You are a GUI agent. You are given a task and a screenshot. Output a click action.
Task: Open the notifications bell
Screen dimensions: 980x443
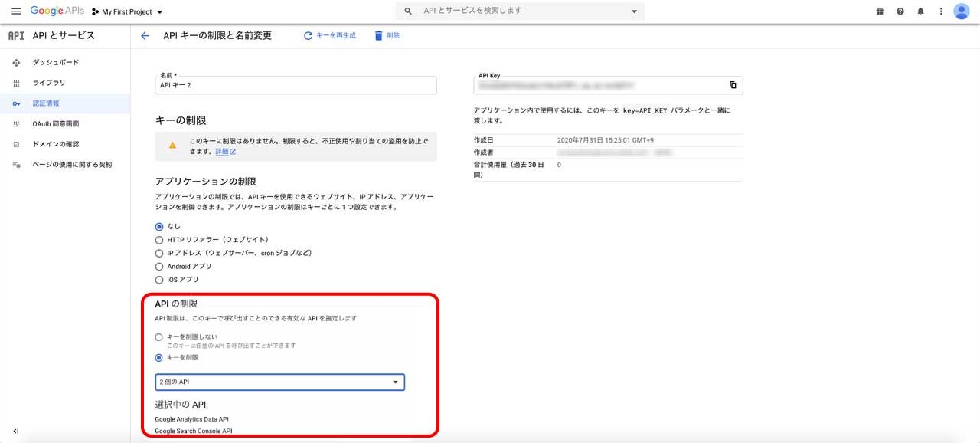[x=921, y=11]
